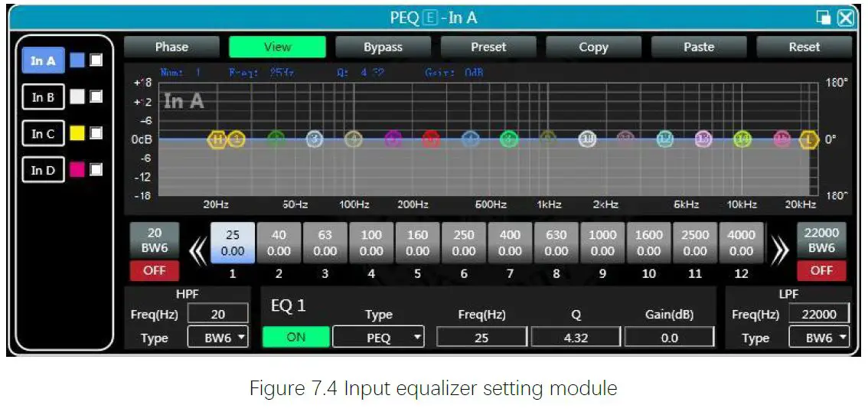Click the blue In A color swatch
The image size is (868, 415).
click(77, 60)
